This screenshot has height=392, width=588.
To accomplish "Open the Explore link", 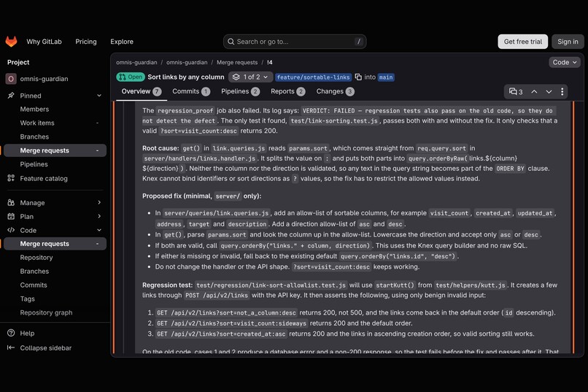I will [122, 42].
